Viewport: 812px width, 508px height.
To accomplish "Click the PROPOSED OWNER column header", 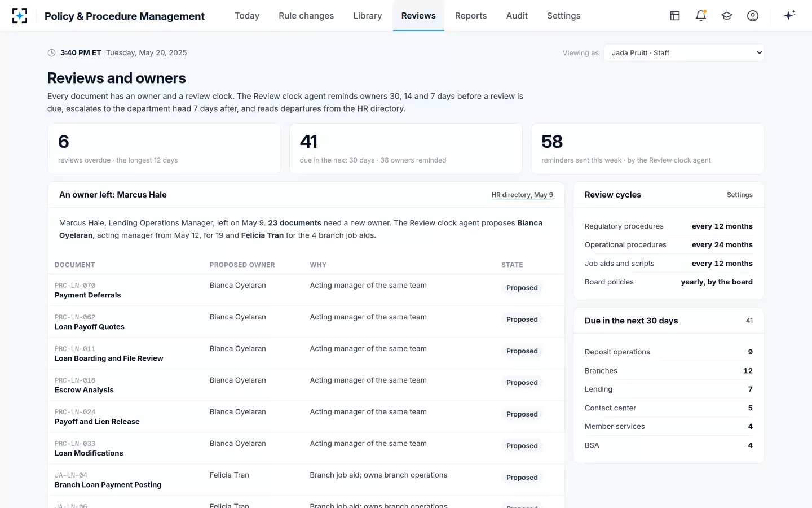I will pos(242,265).
